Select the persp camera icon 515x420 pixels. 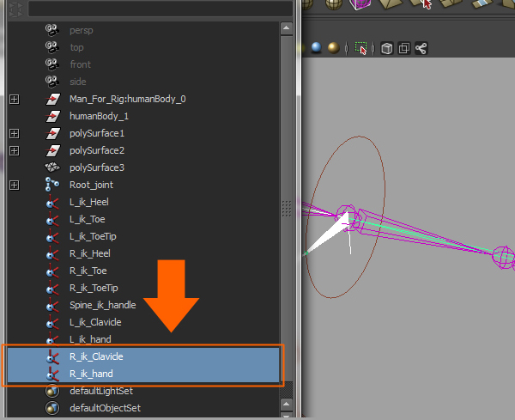click(51, 30)
